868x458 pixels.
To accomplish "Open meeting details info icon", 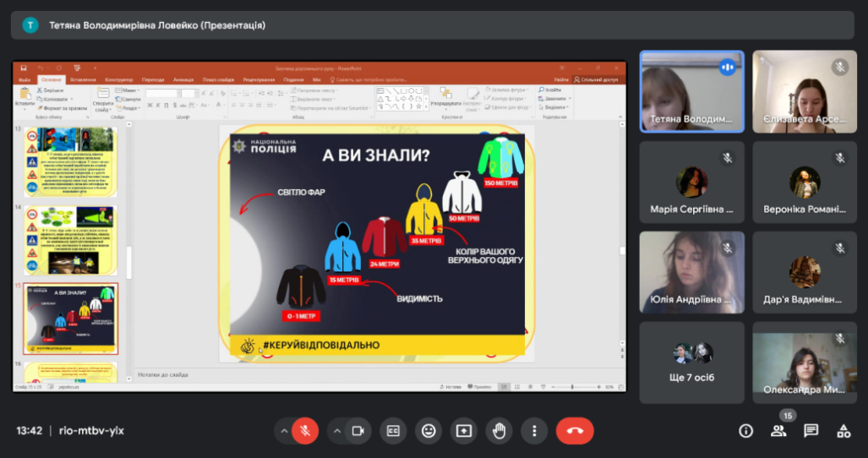I will pos(745,431).
